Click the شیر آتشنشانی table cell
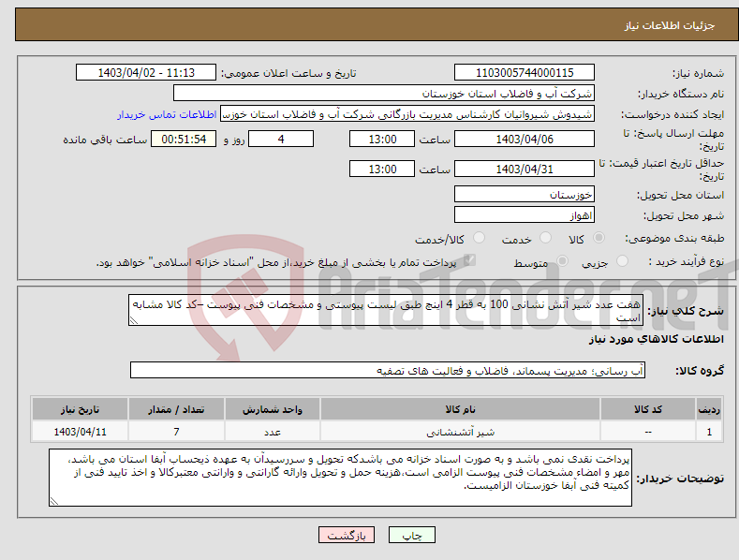Viewport: 739px width, 560px height. (x=460, y=432)
